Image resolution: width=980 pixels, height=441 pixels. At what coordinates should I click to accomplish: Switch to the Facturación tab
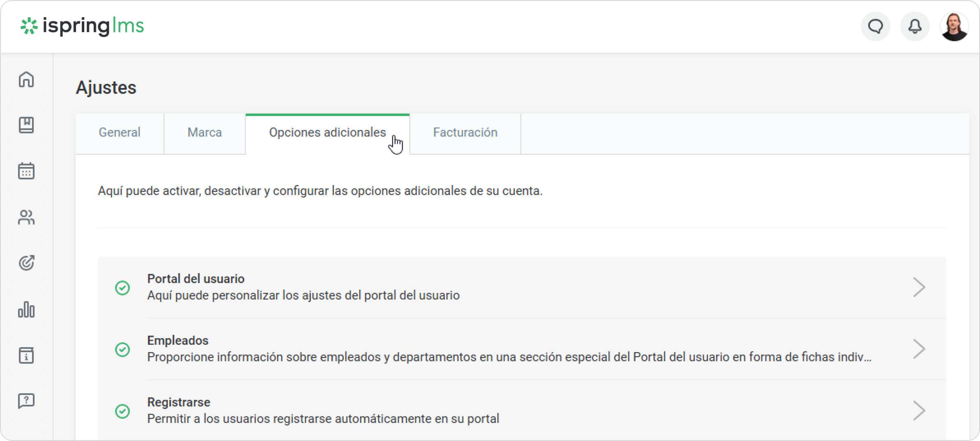pyautogui.click(x=465, y=132)
